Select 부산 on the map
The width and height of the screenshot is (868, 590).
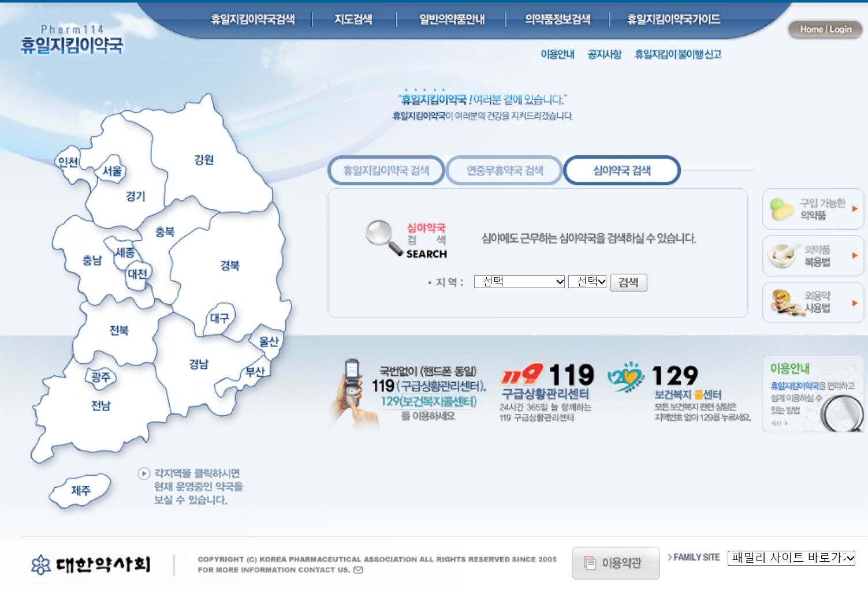pyautogui.click(x=255, y=372)
